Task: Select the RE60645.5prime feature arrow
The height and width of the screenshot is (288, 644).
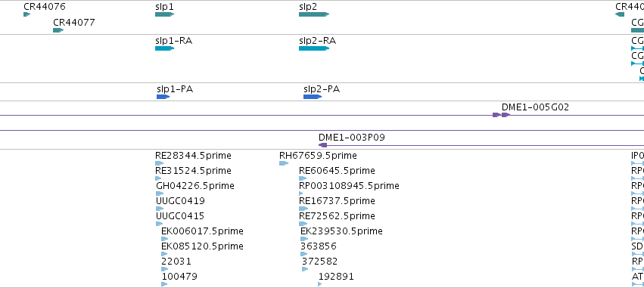Action: pos(303,178)
